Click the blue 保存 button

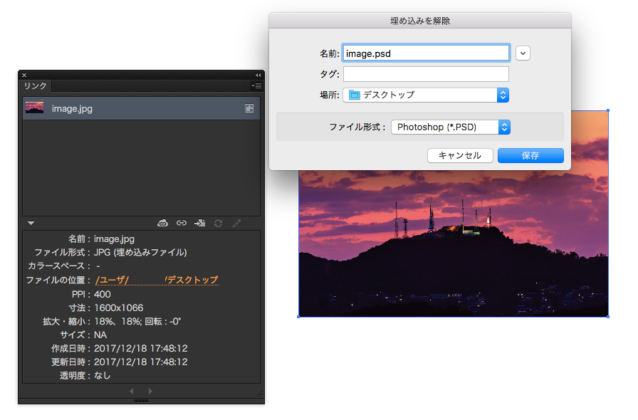[531, 155]
